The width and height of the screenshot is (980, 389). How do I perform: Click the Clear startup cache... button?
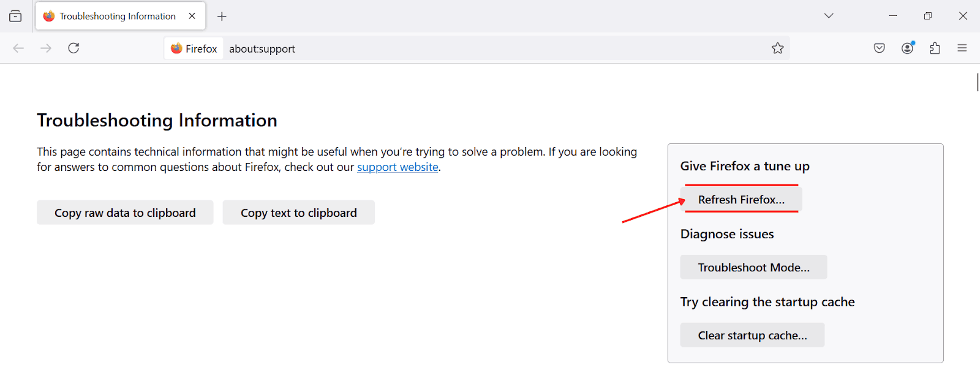(x=752, y=336)
